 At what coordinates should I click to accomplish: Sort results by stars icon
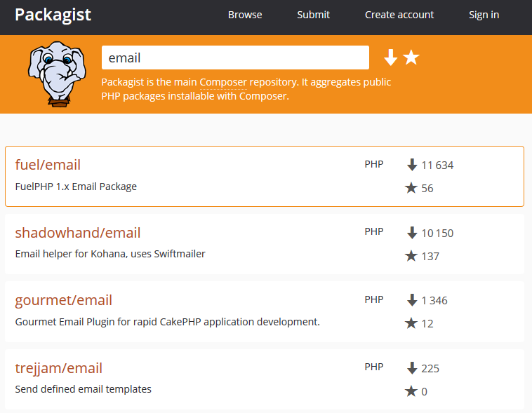(411, 57)
